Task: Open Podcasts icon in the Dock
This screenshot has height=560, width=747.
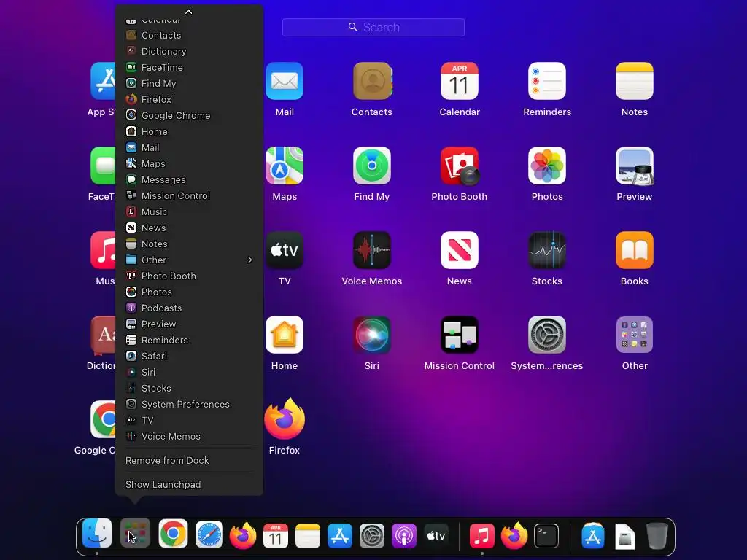Action: click(x=404, y=536)
